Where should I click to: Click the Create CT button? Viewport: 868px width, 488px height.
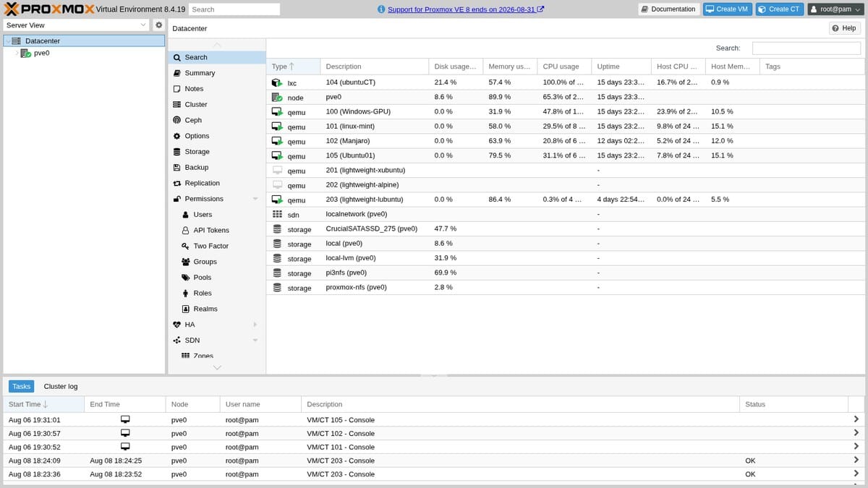pyautogui.click(x=780, y=9)
